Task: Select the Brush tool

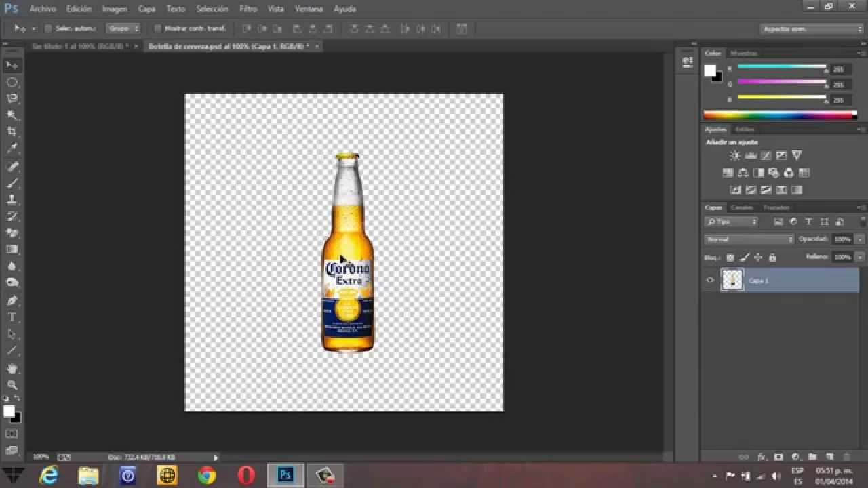Action: pyautogui.click(x=12, y=183)
